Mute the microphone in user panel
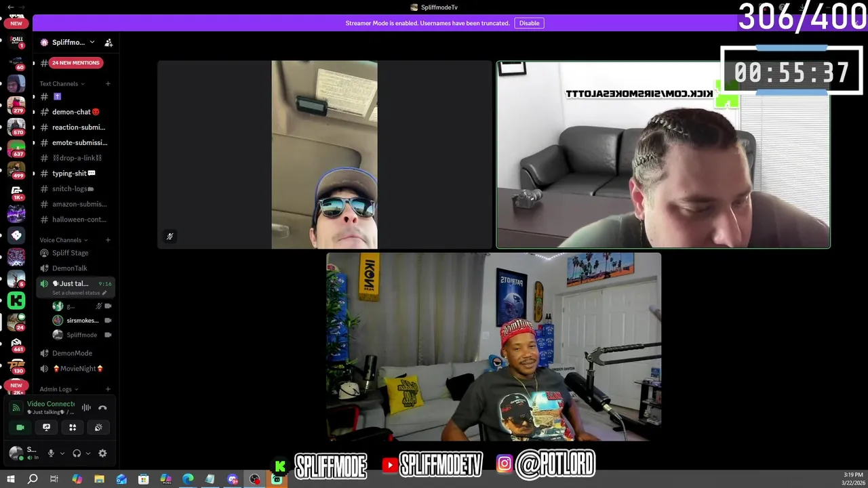This screenshot has width=868, height=488. click(x=50, y=453)
